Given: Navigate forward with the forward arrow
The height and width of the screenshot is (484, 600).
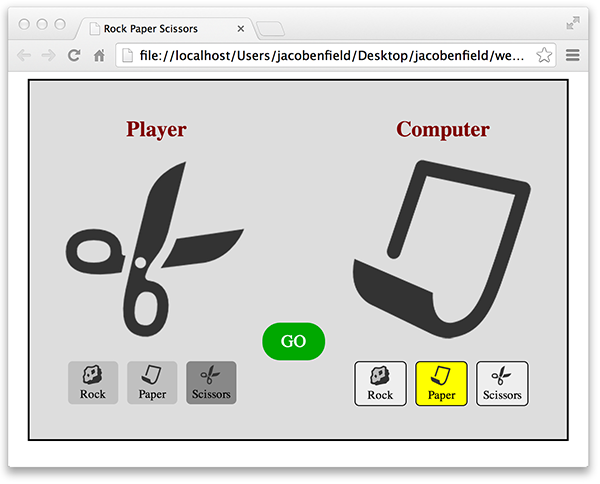Looking at the screenshot, I should 48,56.
